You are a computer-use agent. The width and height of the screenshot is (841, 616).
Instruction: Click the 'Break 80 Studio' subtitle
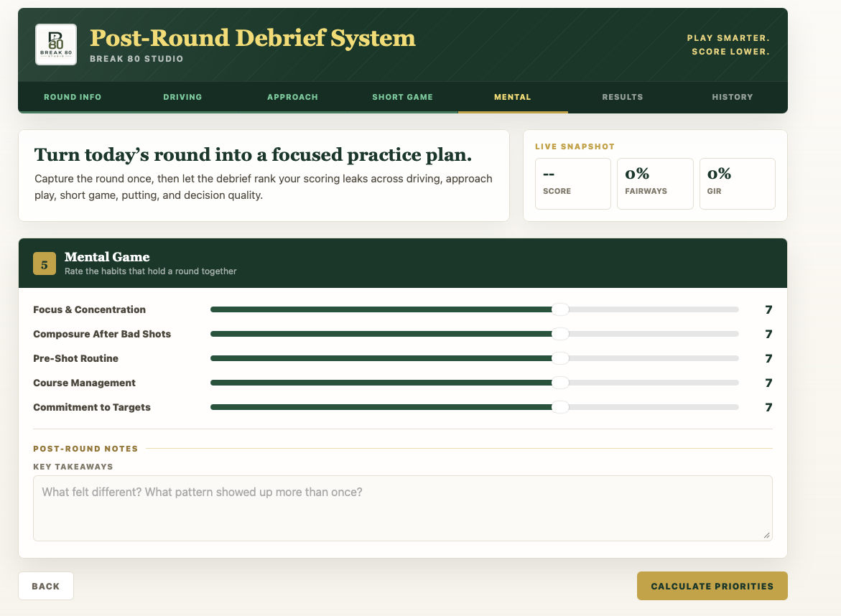point(136,59)
